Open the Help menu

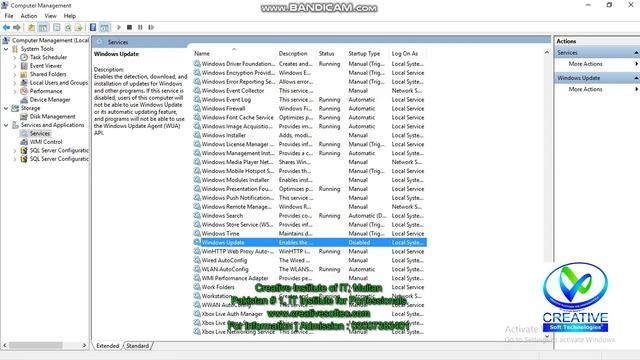(x=70, y=16)
